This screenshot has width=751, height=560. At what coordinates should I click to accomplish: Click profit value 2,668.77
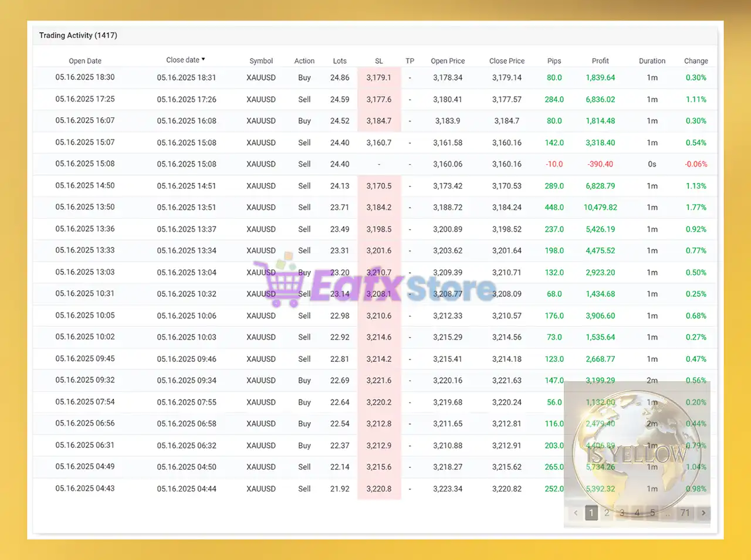(600, 359)
